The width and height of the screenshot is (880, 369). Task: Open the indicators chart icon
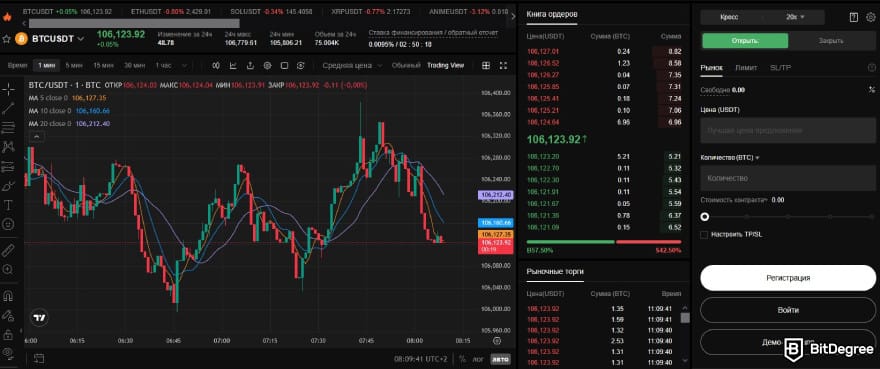tap(233, 66)
